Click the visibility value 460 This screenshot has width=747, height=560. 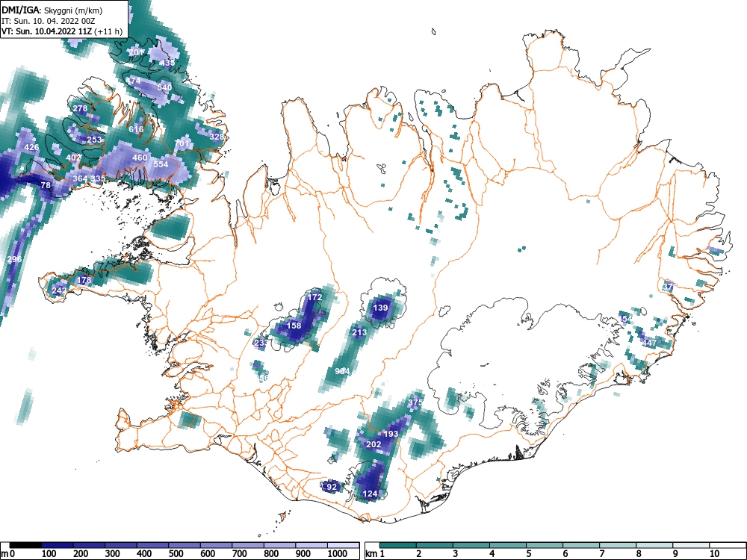pyautogui.click(x=140, y=158)
